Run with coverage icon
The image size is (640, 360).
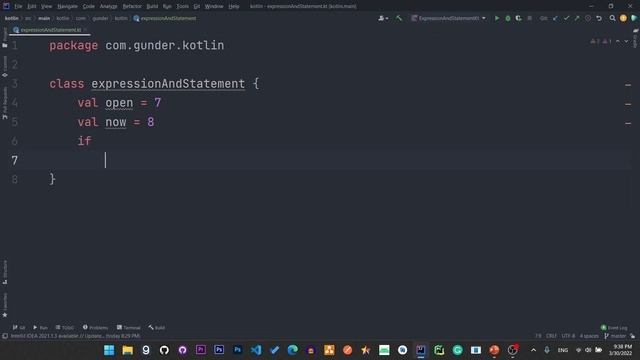(518, 18)
